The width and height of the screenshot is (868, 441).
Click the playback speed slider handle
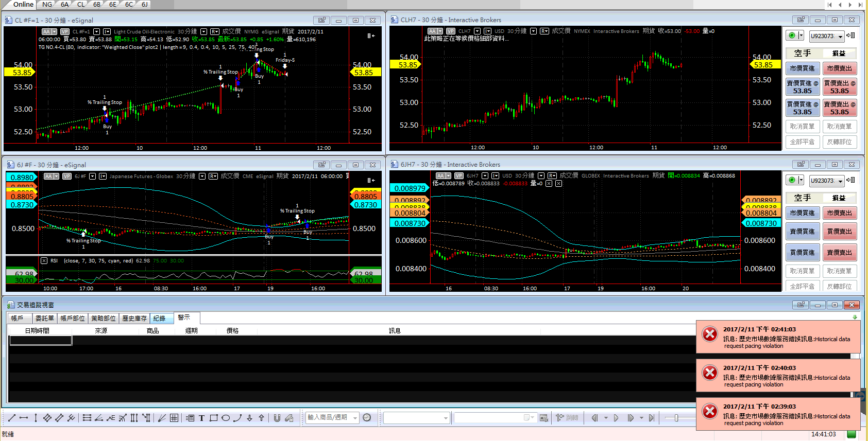click(x=676, y=418)
